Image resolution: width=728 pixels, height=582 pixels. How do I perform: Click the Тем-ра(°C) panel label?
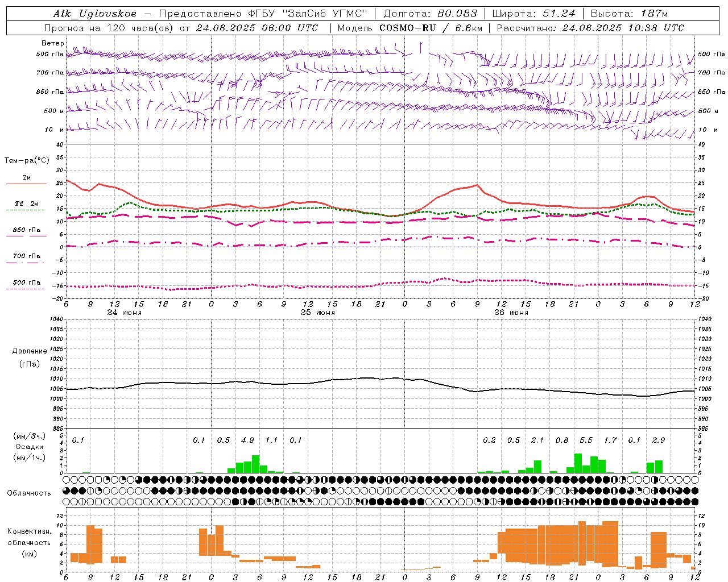pyautogui.click(x=27, y=161)
